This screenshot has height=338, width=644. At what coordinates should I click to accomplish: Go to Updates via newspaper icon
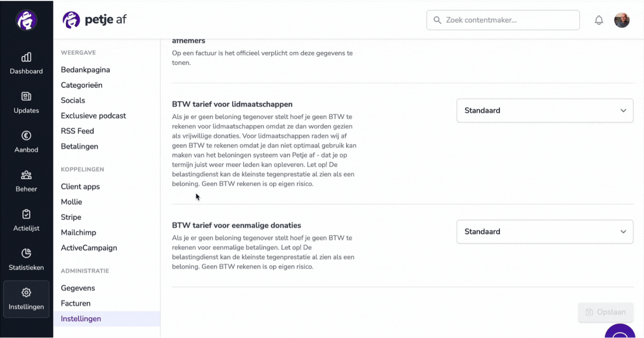point(26,96)
